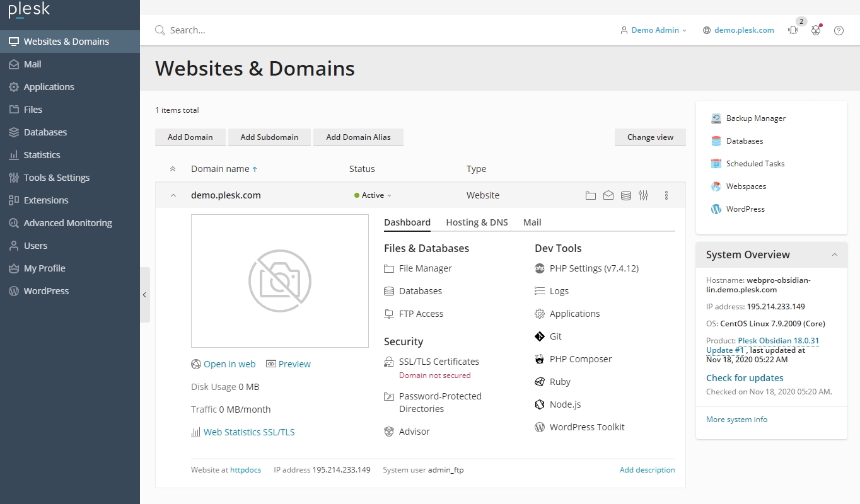Click the WordPress Toolkit icon
This screenshot has width=860, height=504.
coord(540,427)
